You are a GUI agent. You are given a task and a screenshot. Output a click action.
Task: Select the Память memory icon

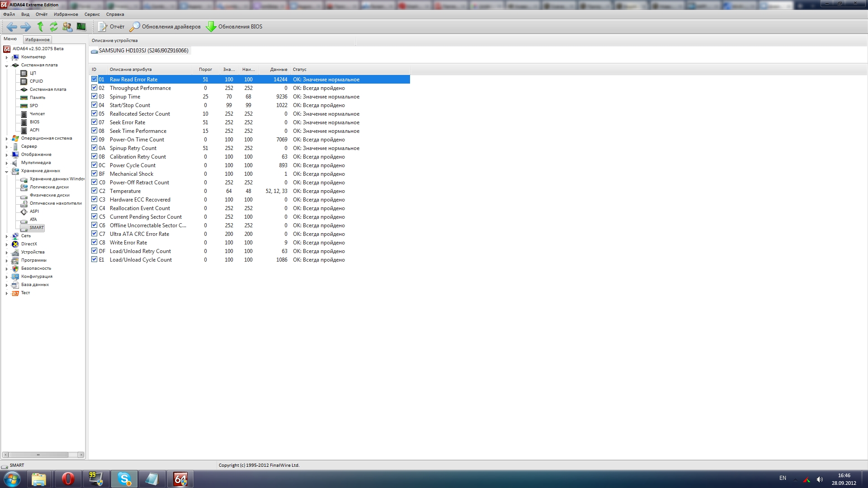click(24, 98)
